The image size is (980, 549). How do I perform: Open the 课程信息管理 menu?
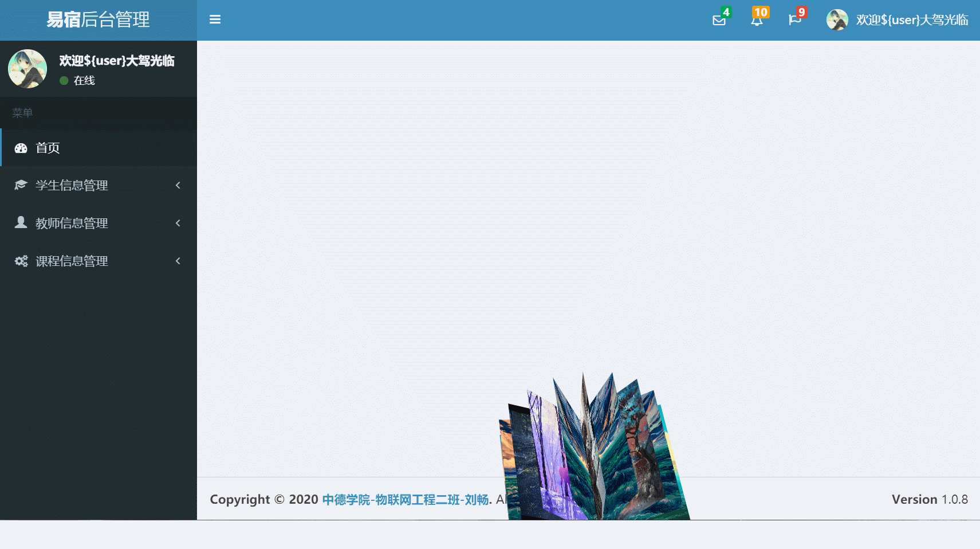pos(99,261)
